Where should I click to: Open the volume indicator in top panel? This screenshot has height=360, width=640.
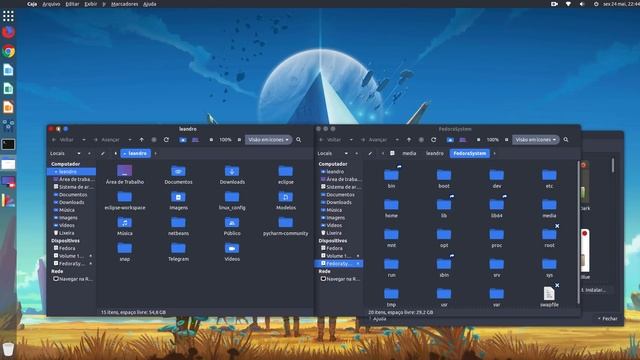tap(582, 4)
